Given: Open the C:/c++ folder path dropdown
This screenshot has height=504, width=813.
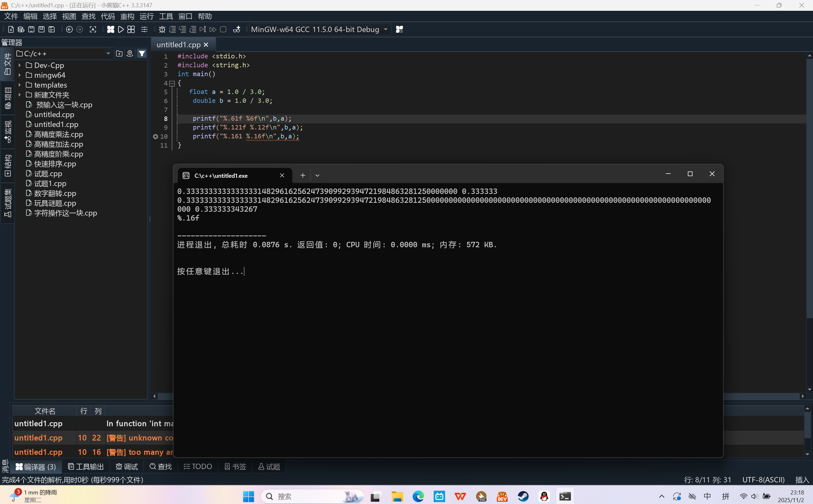Looking at the screenshot, I should coord(108,53).
